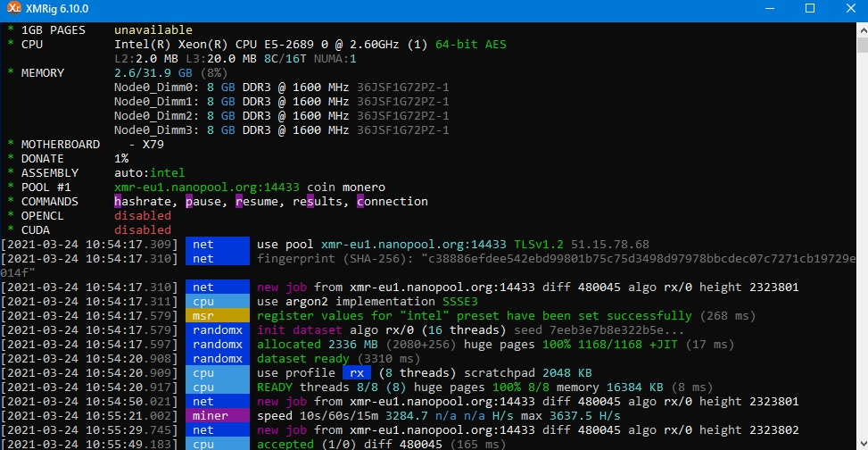Close the XMRig console window
Image resolution: width=868 pixels, height=450 pixels.
(x=851, y=8)
